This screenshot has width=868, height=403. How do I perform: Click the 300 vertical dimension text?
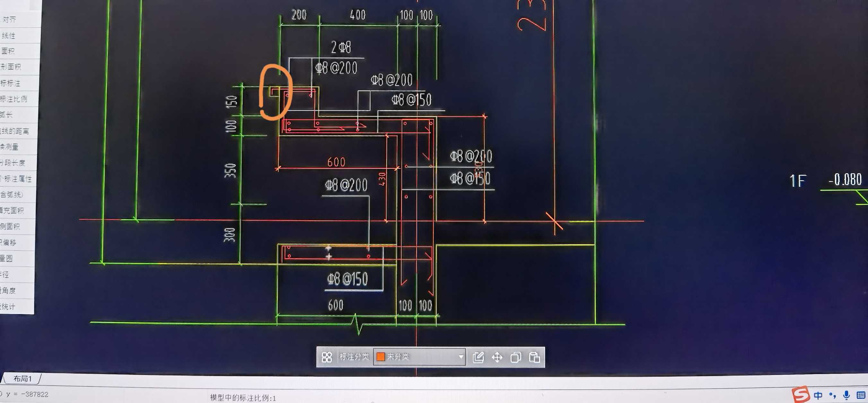click(230, 235)
